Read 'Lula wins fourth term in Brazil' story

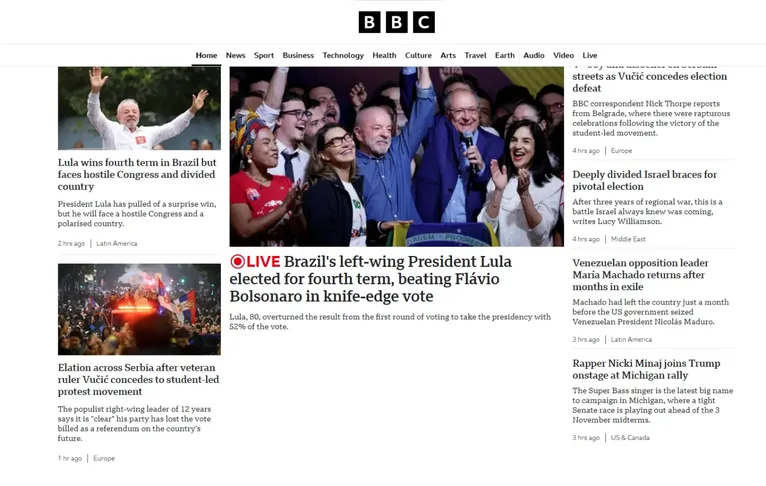(137, 174)
